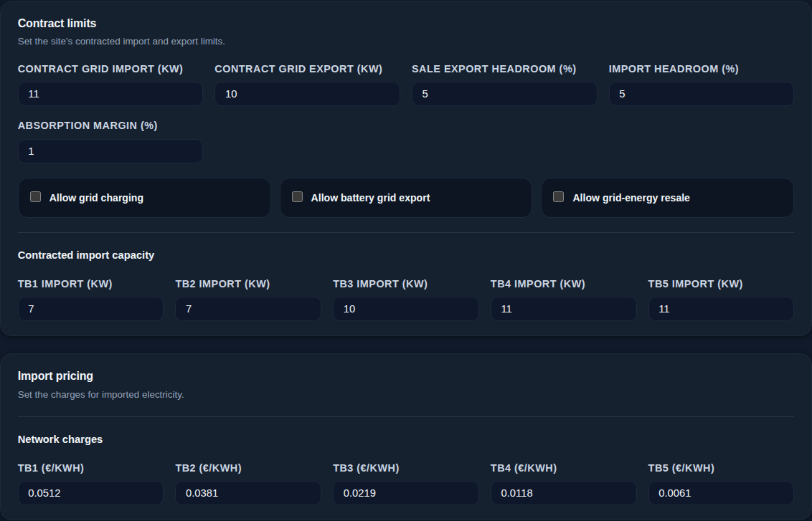The width and height of the screenshot is (812, 521).
Task: Click the "Contract limits" heading
Action: (57, 23)
